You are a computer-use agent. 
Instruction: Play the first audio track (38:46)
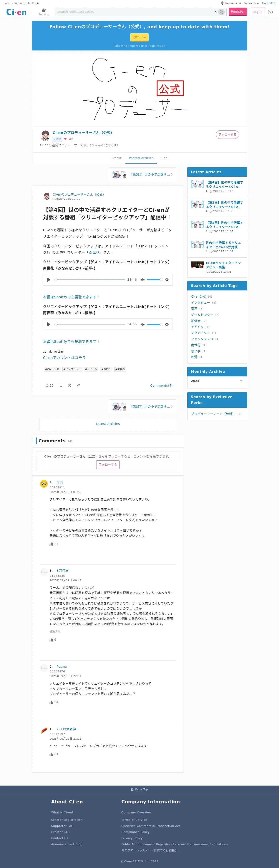tap(49, 280)
